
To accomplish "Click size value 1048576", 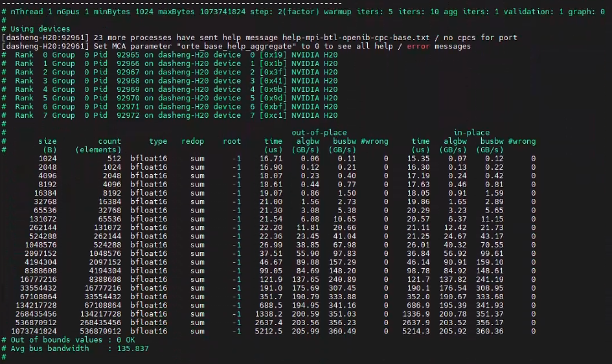I will click(x=41, y=245).
